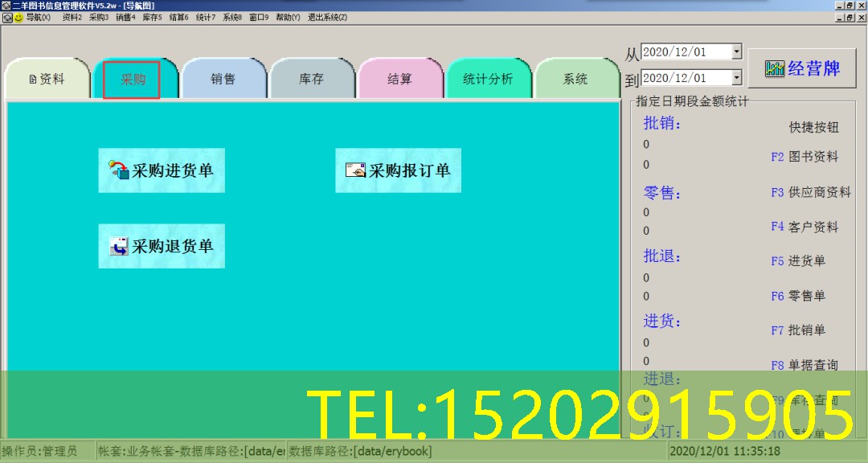The height and width of the screenshot is (463, 868).
Task: Open the 采购进货单 purchase receipt form
Action: click(x=162, y=170)
